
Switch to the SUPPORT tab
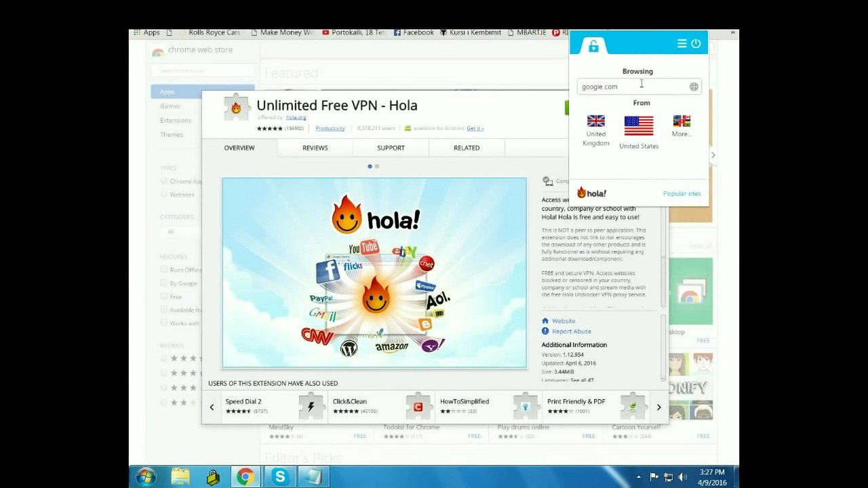[391, 148]
